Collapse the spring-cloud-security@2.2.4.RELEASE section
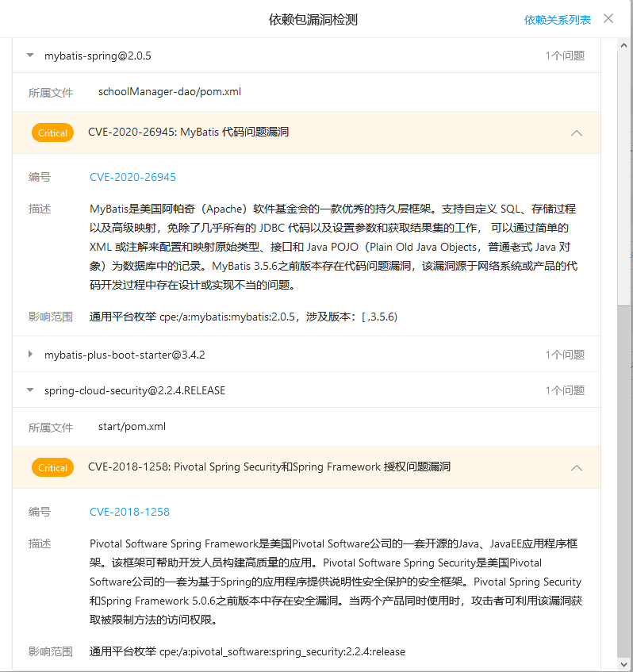Viewport: 633px width, 672px height. coord(30,390)
